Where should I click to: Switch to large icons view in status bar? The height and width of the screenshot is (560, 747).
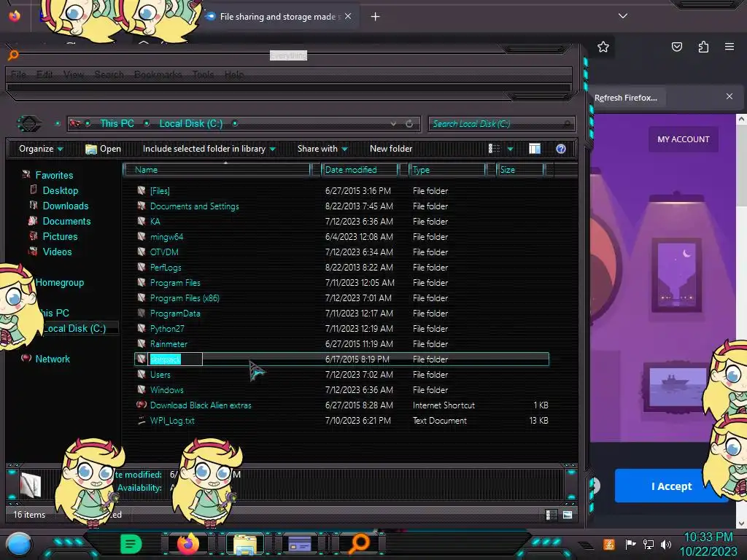(x=567, y=515)
